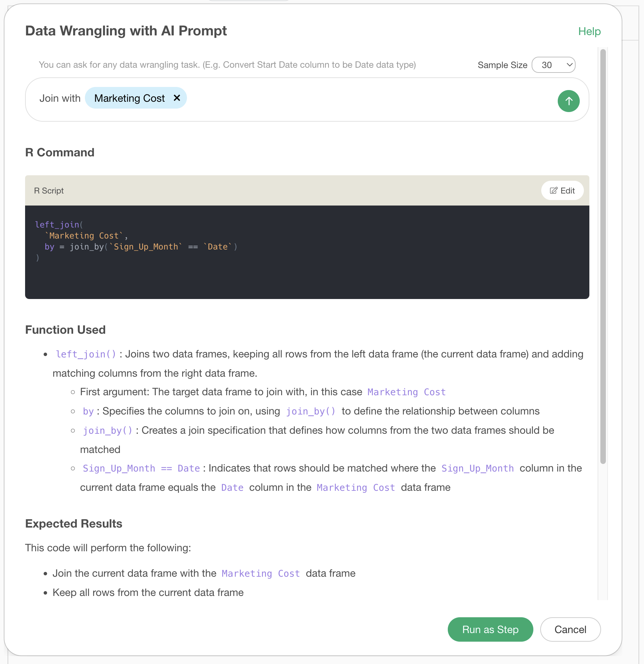This screenshot has height=664, width=644.
Task: Remove the Marketing Cost tag
Action: click(177, 98)
